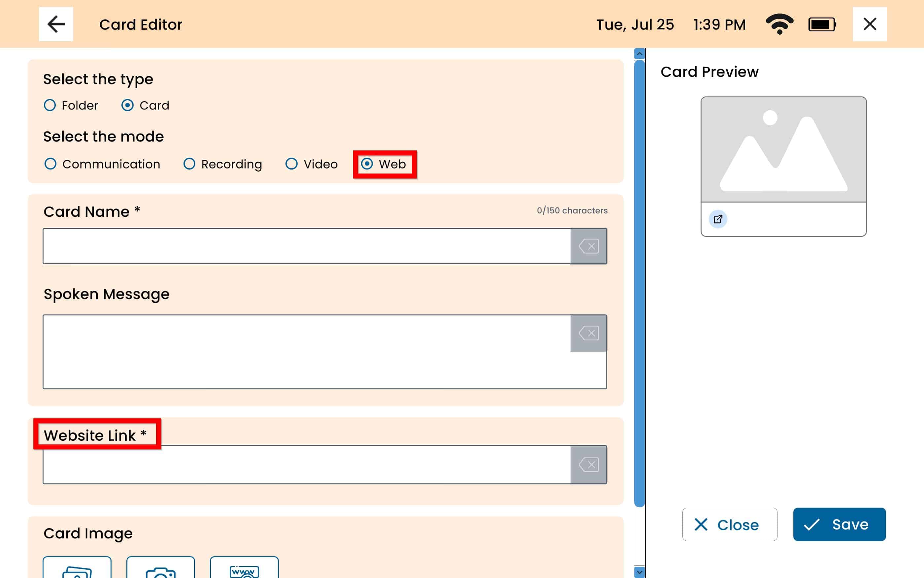Choose Recording mode
Screen dimensions: 924x578
pyautogui.click(x=189, y=164)
